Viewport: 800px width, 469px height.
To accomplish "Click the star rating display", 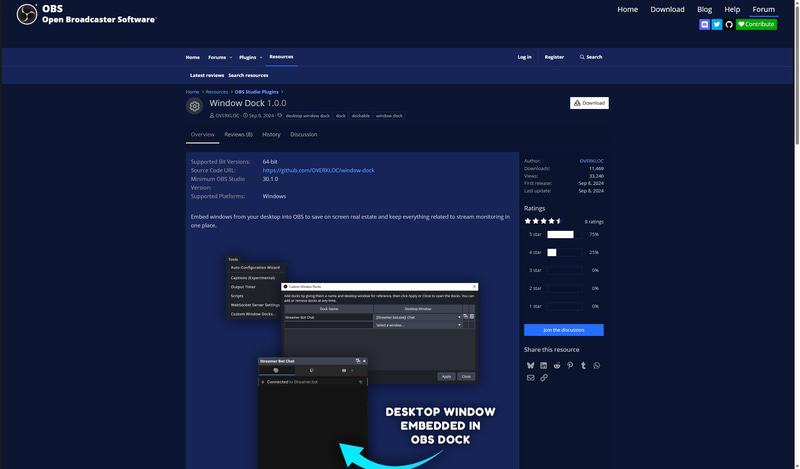I will (543, 221).
